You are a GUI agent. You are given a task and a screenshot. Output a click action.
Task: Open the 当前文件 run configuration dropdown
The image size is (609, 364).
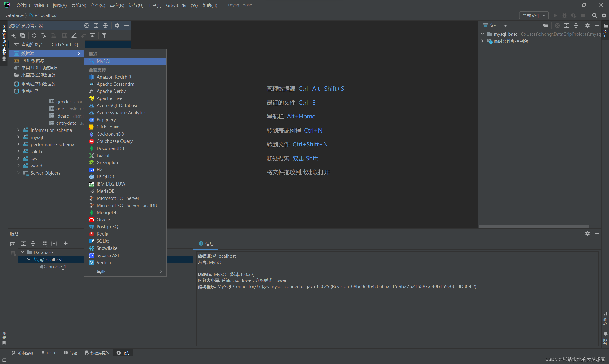pyautogui.click(x=533, y=15)
